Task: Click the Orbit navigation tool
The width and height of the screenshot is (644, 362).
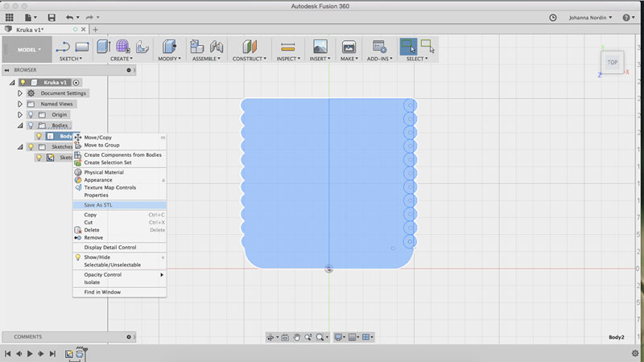Action: pos(270,337)
